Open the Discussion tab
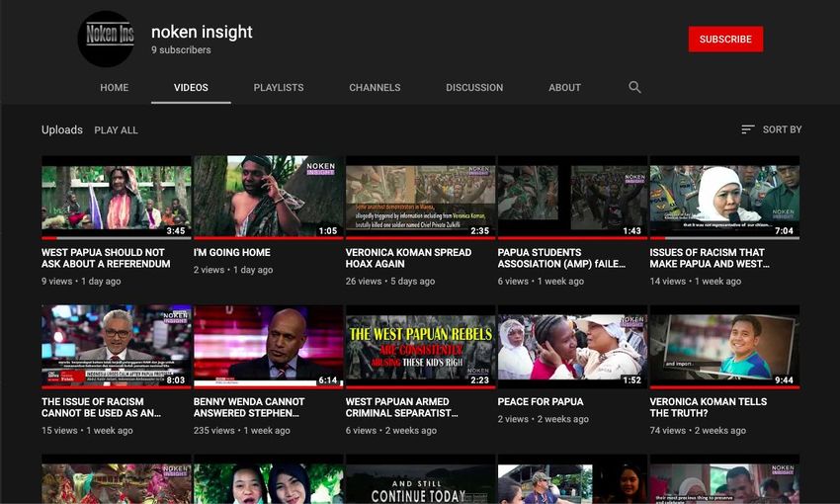The image size is (840, 504). 474,87
